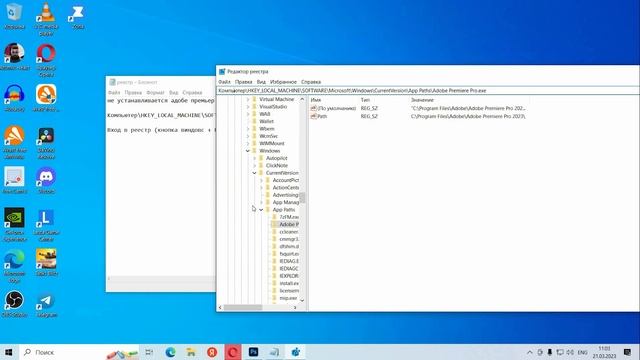Open Task View on the taskbar
The width and height of the screenshot is (640, 360).
(x=149, y=352)
